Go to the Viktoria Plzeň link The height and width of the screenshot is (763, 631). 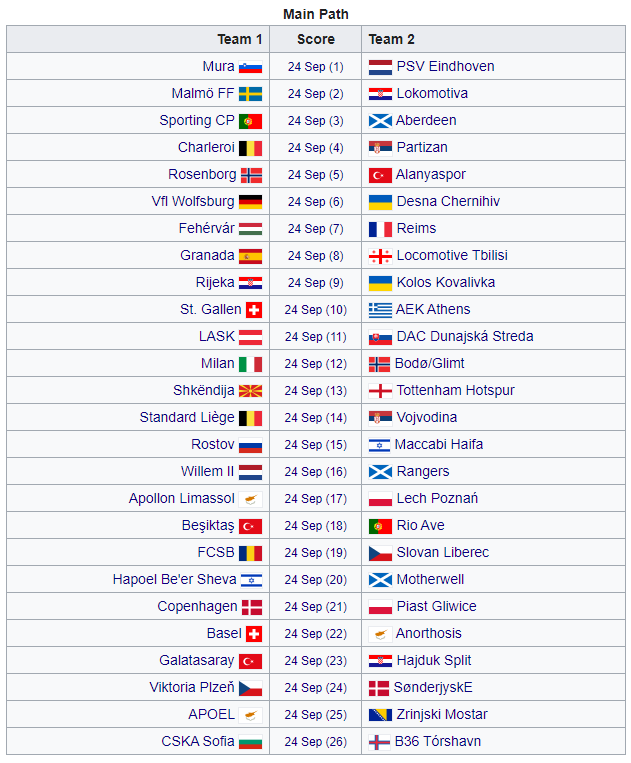pyautogui.click(x=192, y=688)
